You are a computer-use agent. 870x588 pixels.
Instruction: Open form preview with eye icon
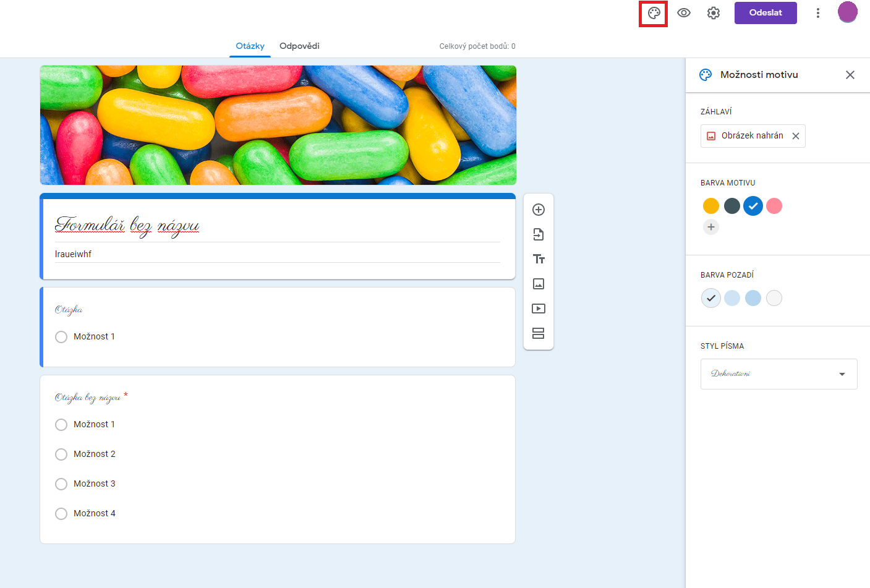[x=684, y=13]
